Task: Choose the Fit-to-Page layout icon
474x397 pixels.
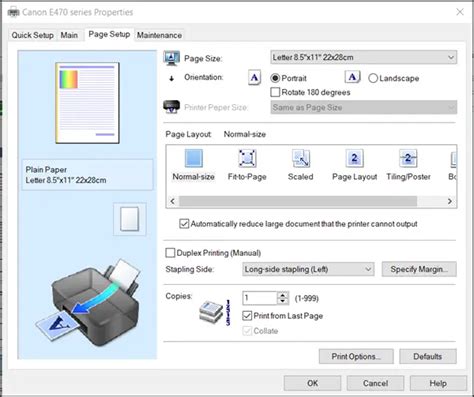Action: pos(247,158)
